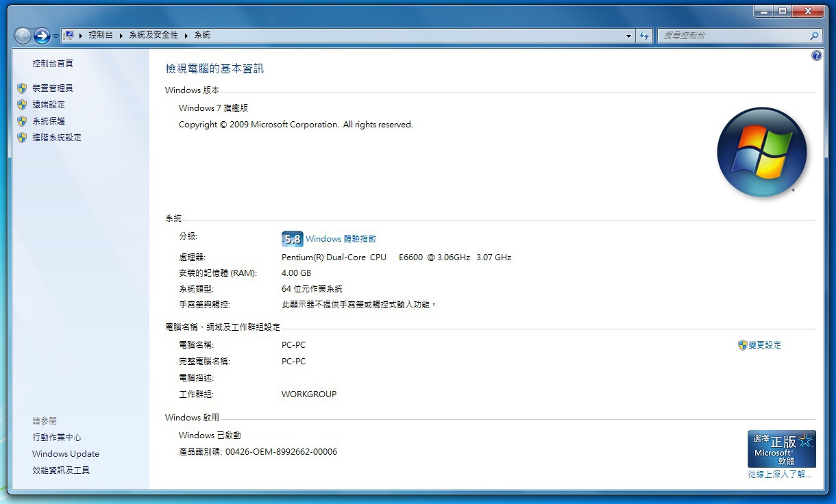Click the shield icon beside 系統保護

22,121
